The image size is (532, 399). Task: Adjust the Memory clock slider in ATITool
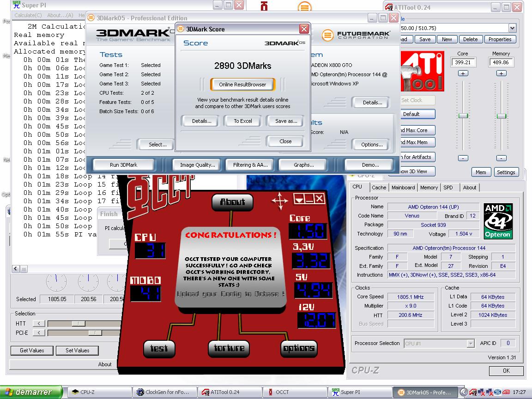501,116
